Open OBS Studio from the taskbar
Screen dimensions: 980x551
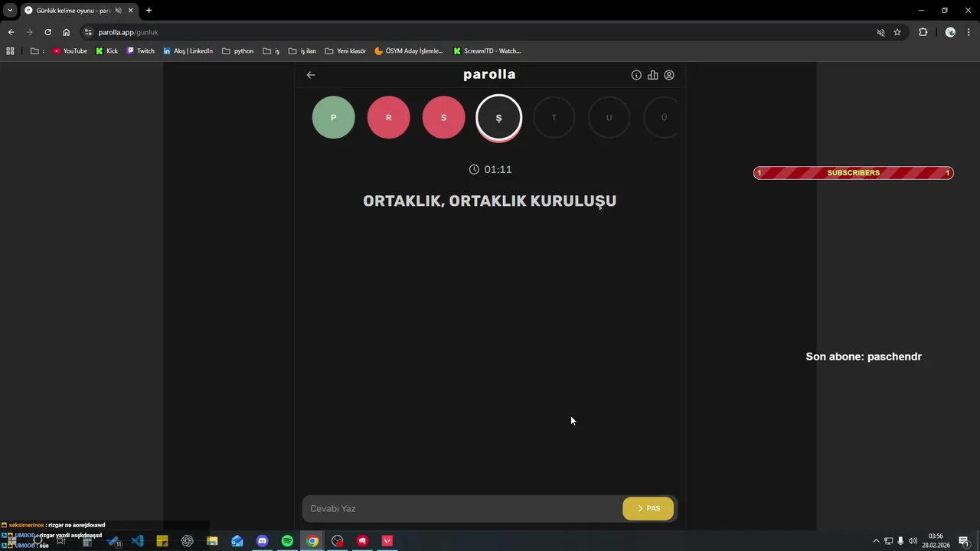point(338,541)
